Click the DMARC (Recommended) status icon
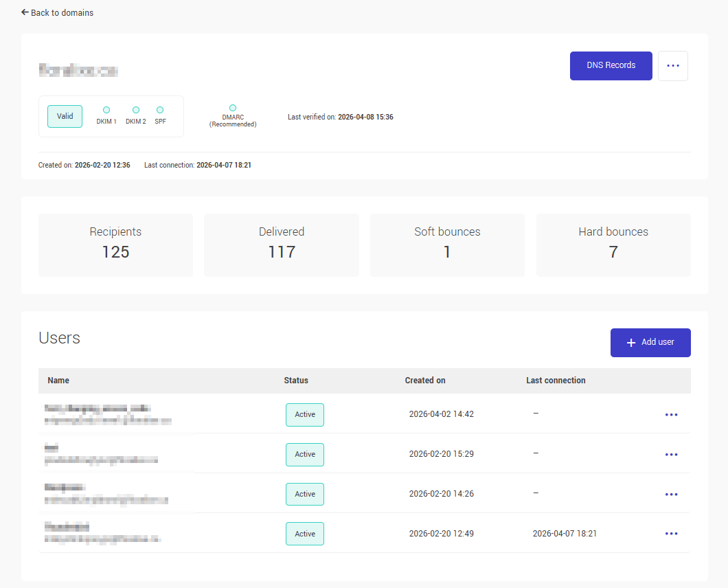The image size is (728, 588). pyautogui.click(x=233, y=106)
